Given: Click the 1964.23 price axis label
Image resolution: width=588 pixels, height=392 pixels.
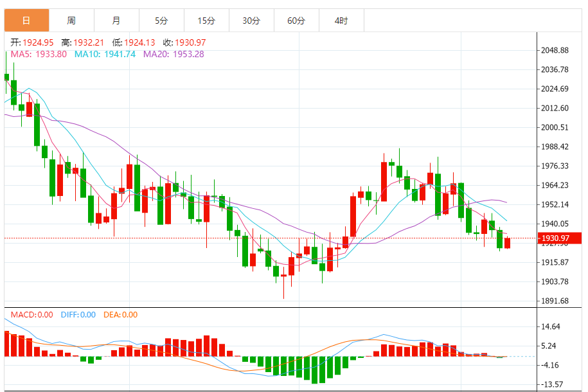Looking at the screenshot, I should [x=555, y=185].
